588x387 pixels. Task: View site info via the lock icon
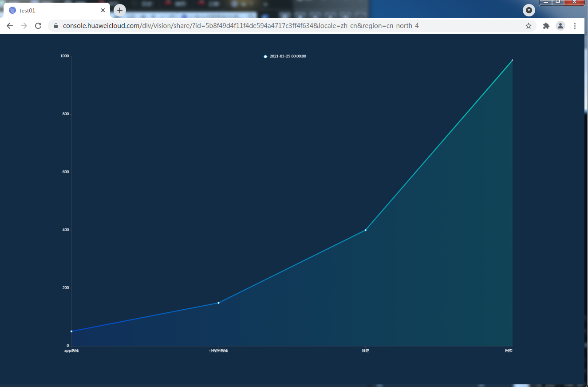point(56,26)
